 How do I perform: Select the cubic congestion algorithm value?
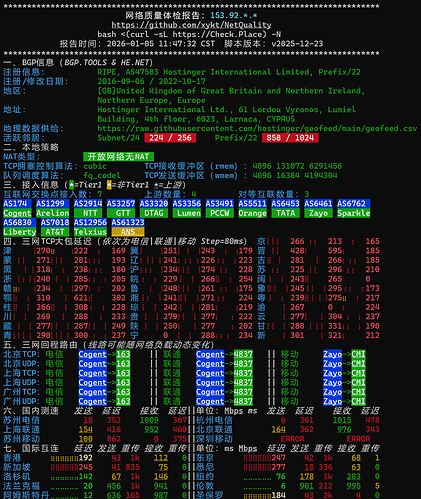(95, 166)
